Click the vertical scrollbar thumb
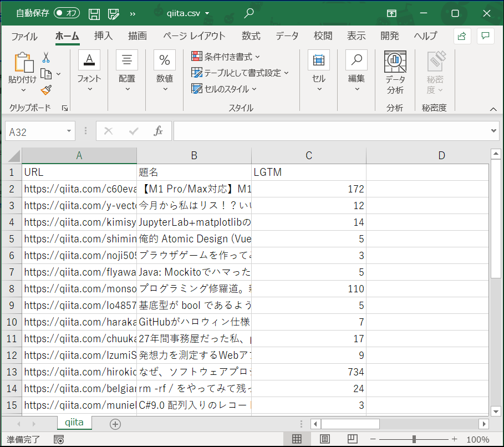This screenshot has width=504, height=447. [496, 219]
